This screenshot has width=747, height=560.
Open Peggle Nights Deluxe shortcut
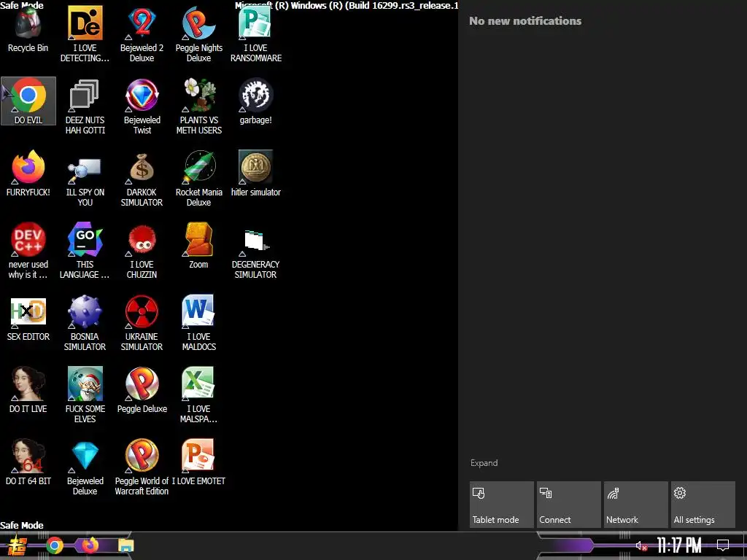tap(198, 34)
